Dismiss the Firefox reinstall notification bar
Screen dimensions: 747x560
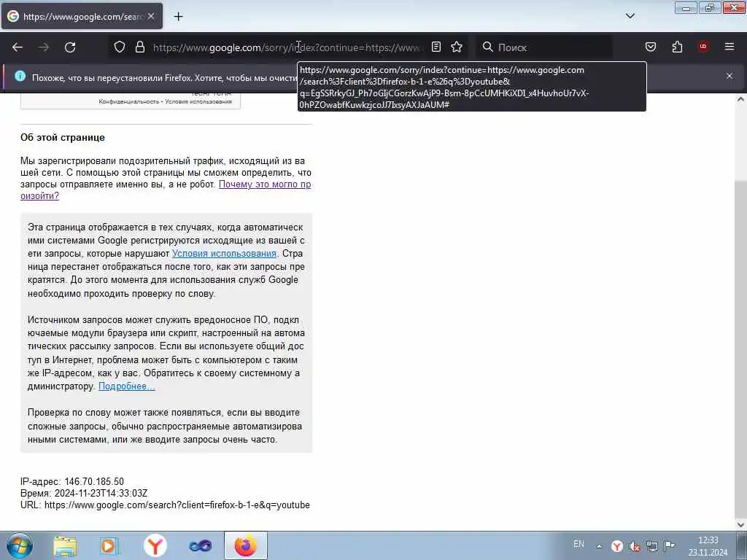(729, 76)
